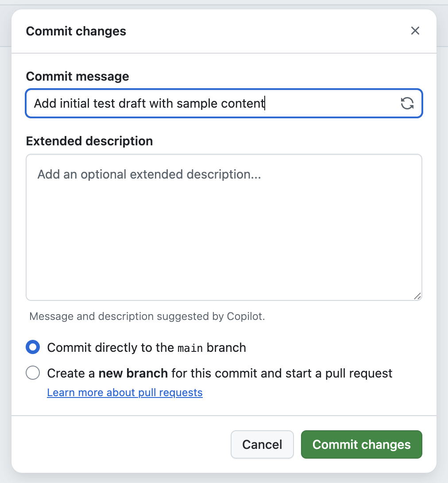Click the regenerate Copilot suggestion icon
Screen dimensions: 448x483
point(407,103)
